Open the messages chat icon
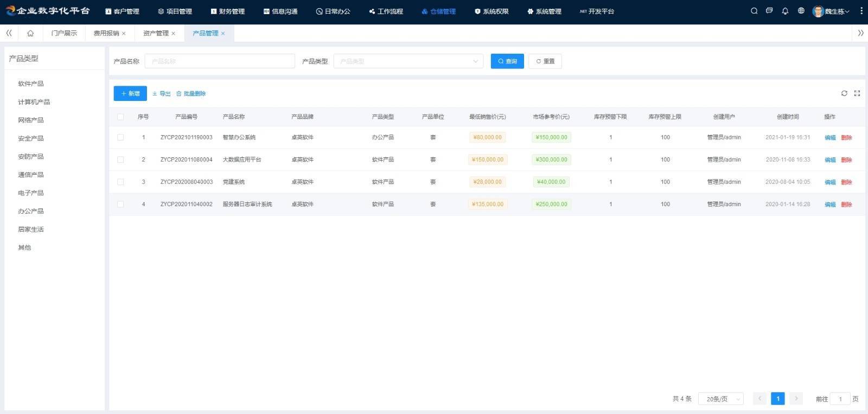Screen dimensions: 868x414 pyautogui.click(x=769, y=11)
